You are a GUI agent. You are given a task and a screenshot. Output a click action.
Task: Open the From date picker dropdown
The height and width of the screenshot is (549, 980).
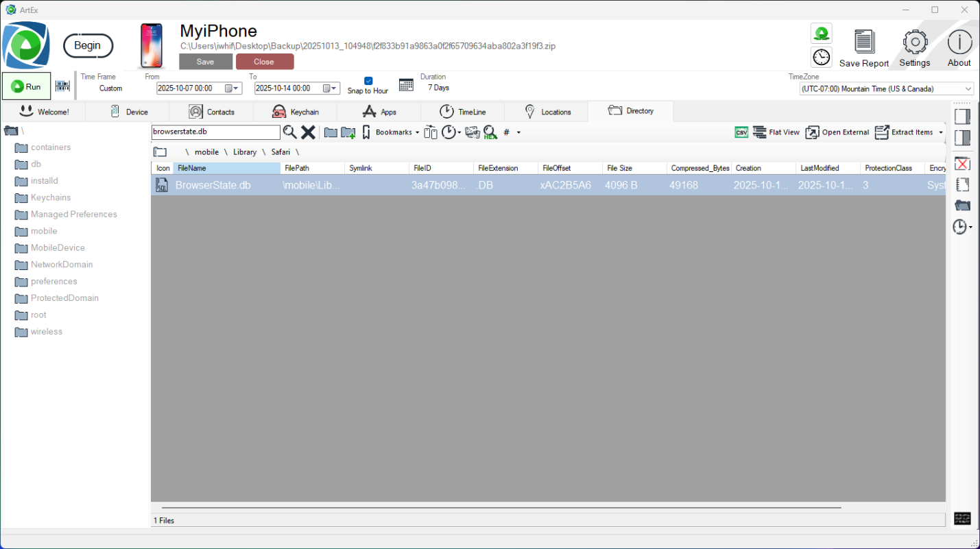click(236, 88)
